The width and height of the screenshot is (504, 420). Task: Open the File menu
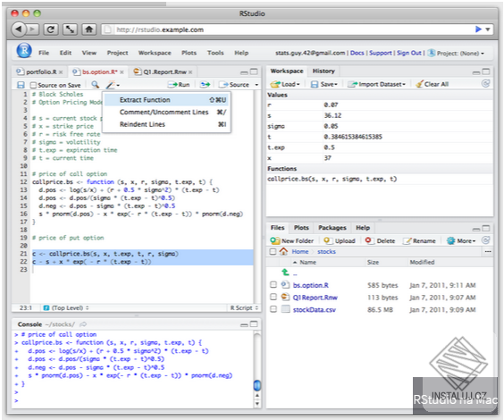tap(44, 53)
